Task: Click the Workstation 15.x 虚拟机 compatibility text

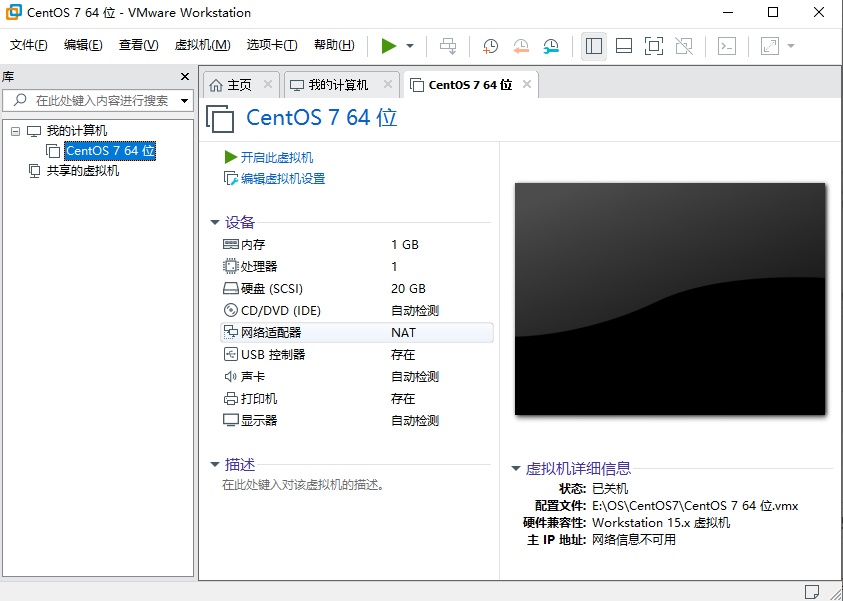Action: pyautogui.click(x=661, y=523)
